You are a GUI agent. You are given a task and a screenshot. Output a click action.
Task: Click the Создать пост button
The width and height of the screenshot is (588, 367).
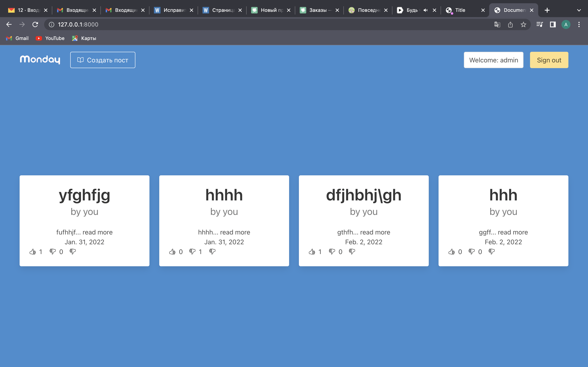103,60
